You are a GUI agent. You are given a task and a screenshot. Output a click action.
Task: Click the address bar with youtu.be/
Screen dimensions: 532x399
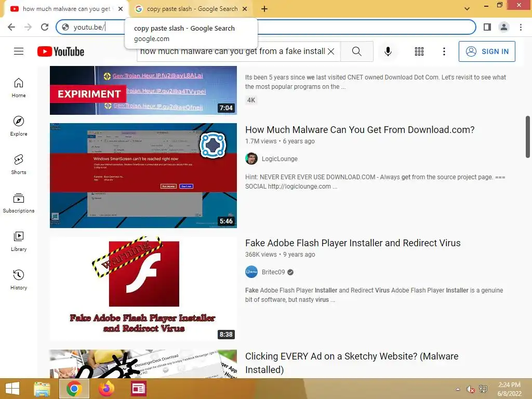tap(265, 27)
